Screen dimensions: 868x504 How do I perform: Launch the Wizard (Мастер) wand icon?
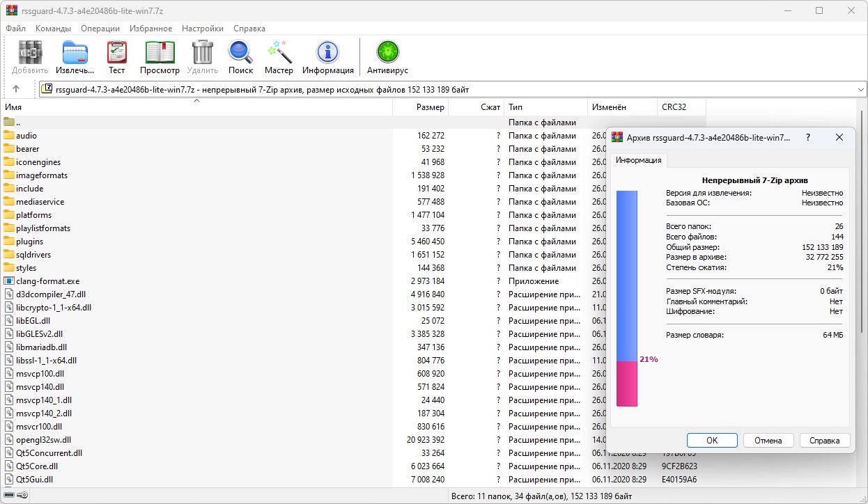pos(279,54)
